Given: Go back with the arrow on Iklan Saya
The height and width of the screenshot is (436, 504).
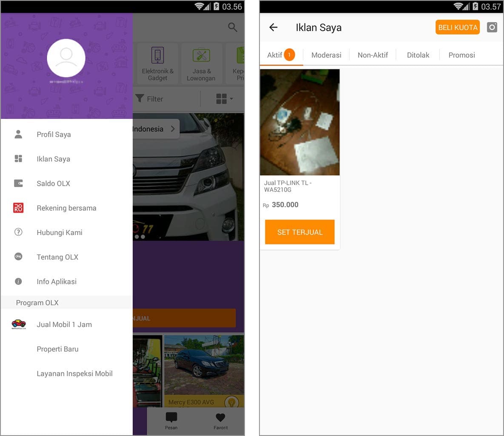Looking at the screenshot, I should tap(273, 27).
